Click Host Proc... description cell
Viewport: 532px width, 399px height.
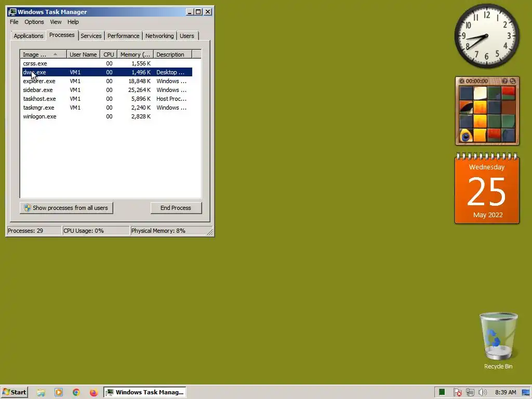(171, 99)
